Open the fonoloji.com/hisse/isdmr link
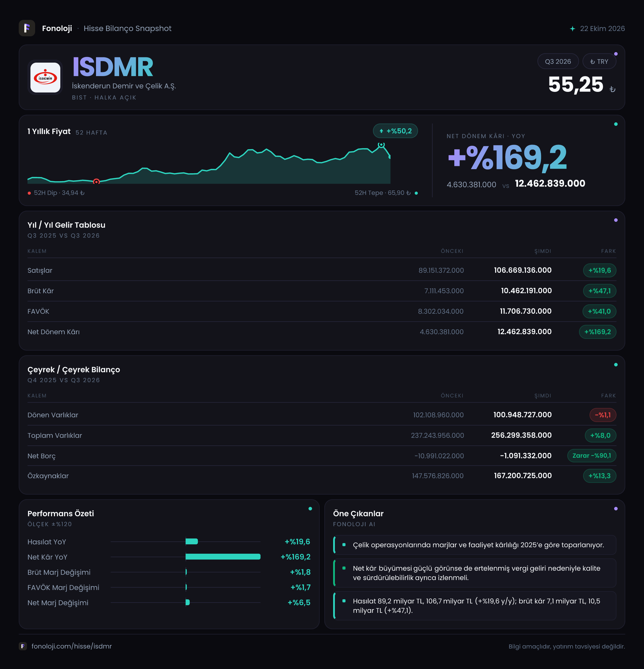 [72, 646]
